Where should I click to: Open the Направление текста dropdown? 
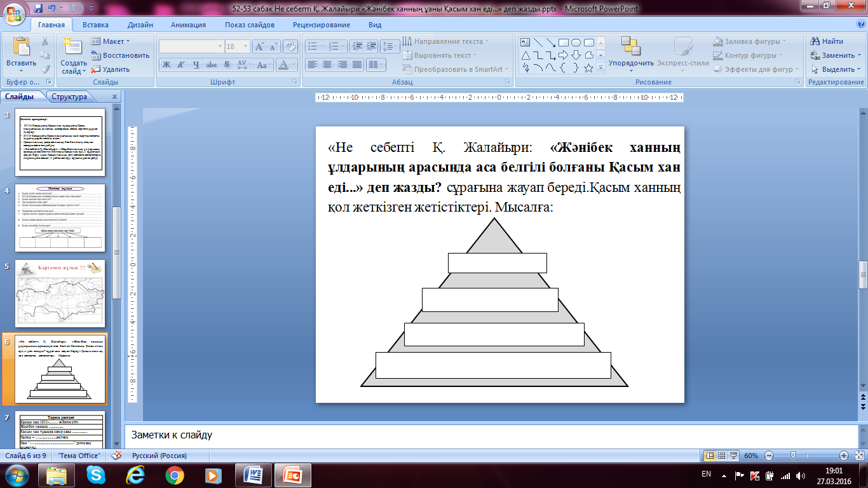point(445,41)
